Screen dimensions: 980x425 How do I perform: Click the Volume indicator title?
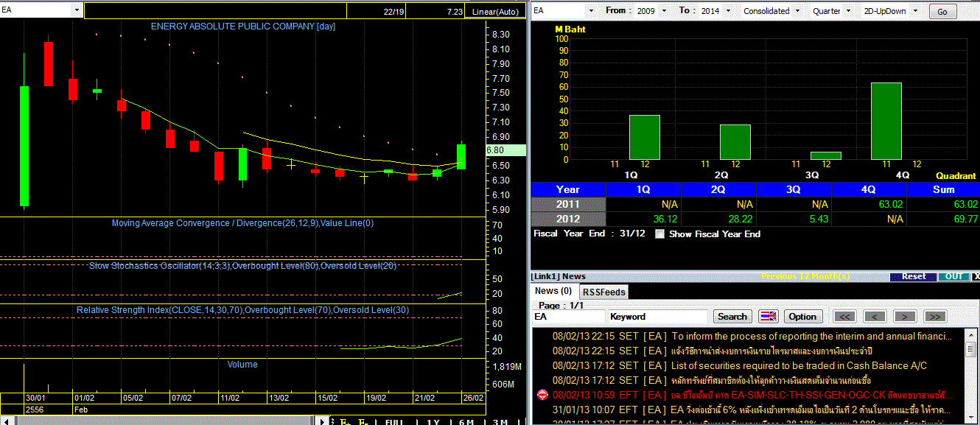tap(242, 364)
